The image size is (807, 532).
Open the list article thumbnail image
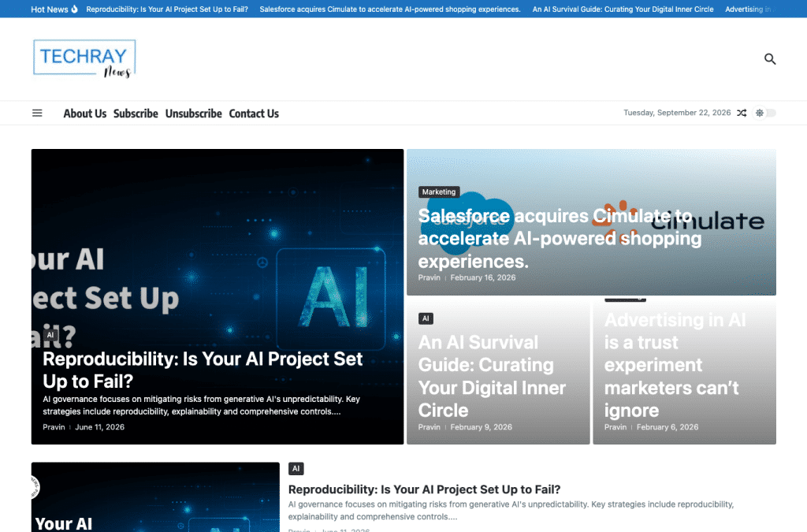pos(155,497)
